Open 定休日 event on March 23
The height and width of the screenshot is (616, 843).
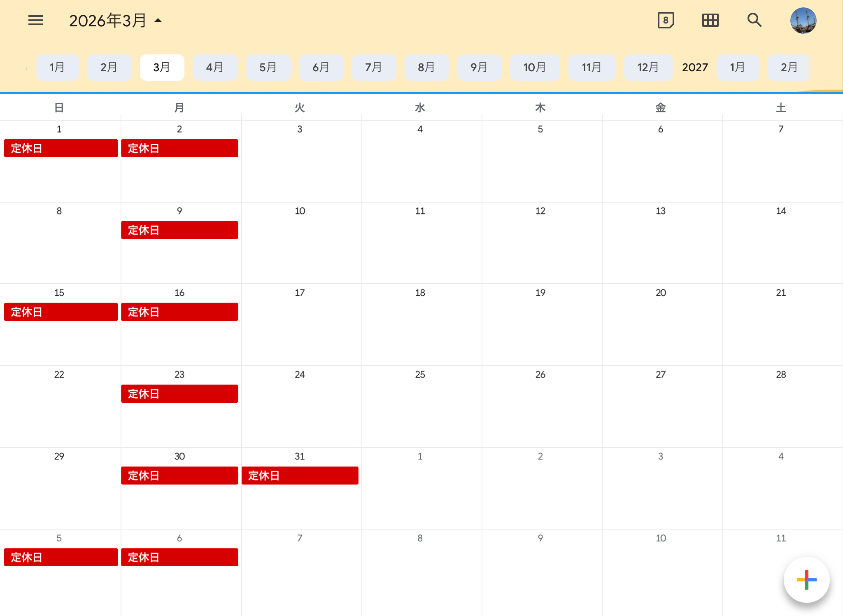179,394
